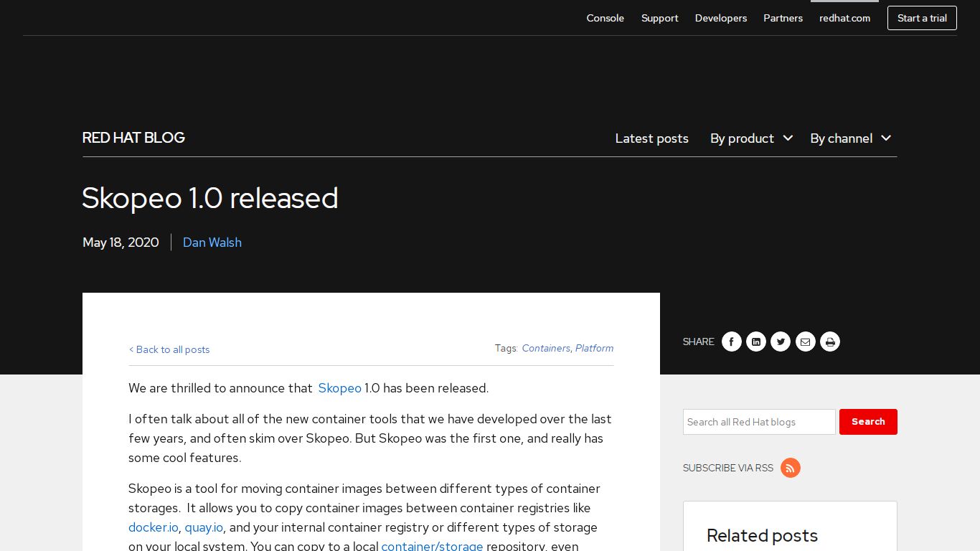This screenshot has height=551, width=980.
Task: Print the post using the printer icon
Action: tap(830, 342)
